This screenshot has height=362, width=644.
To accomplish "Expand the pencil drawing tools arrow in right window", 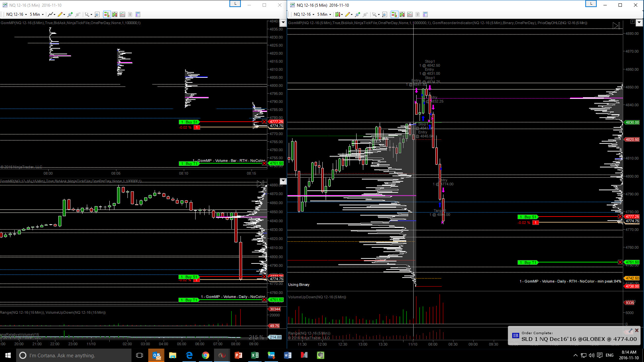I will point(352,14).
